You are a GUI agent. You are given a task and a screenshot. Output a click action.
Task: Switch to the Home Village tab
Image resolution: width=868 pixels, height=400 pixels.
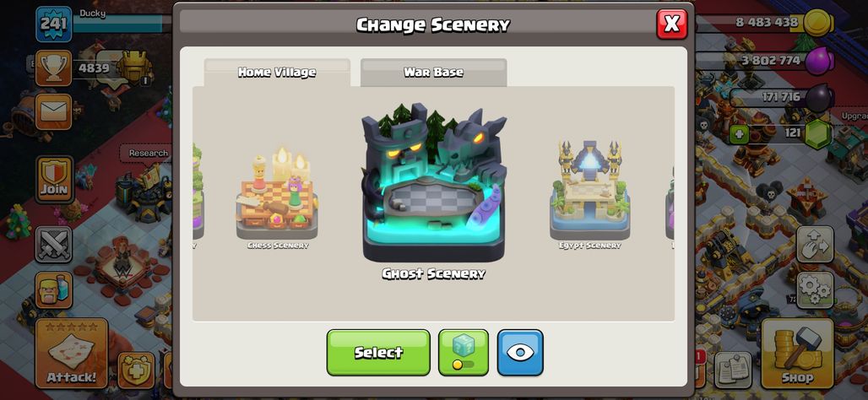[x=277, y=73]
